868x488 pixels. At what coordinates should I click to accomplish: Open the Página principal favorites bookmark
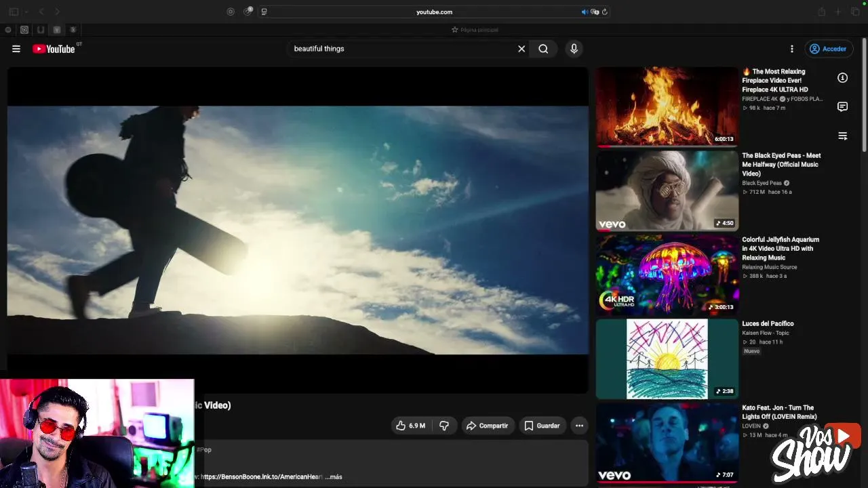click(x=475, y=30)
